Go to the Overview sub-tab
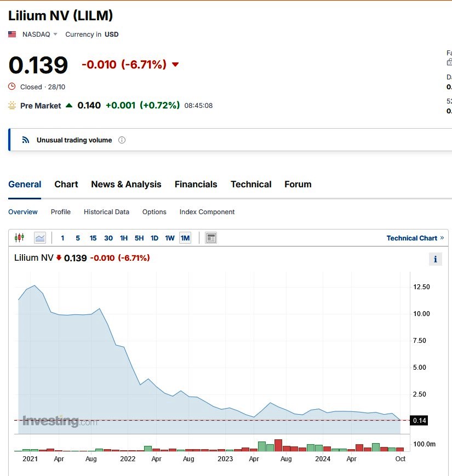This screenshot has height=476, width=452. 23,212
